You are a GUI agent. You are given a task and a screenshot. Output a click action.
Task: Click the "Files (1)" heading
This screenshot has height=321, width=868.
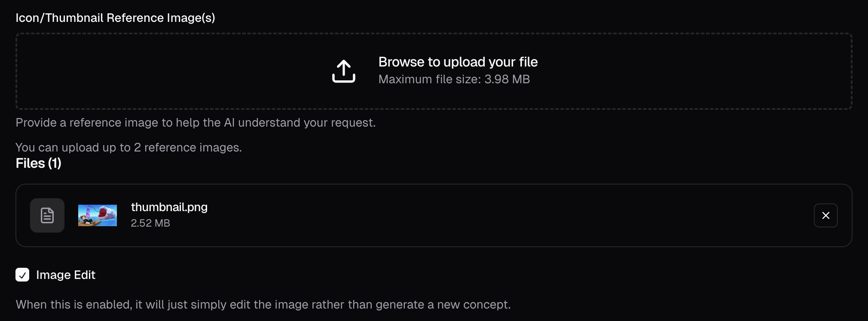[x=39, y=163]
